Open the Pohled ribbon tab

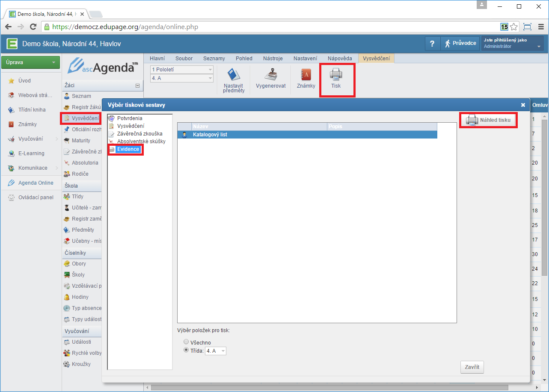click(x=244, y=59)
